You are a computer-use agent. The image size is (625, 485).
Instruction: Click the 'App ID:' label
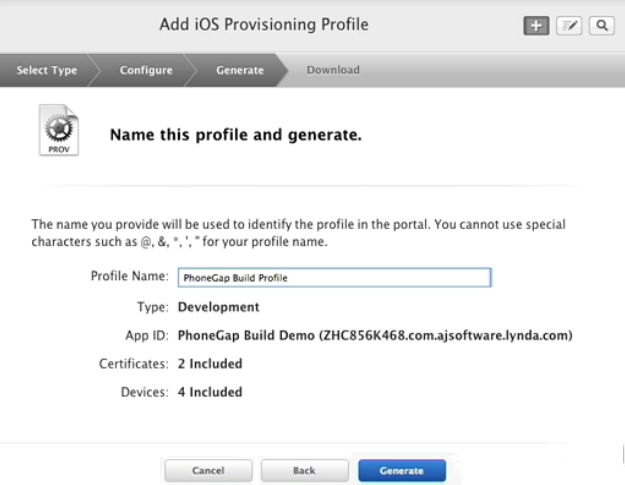147,336
